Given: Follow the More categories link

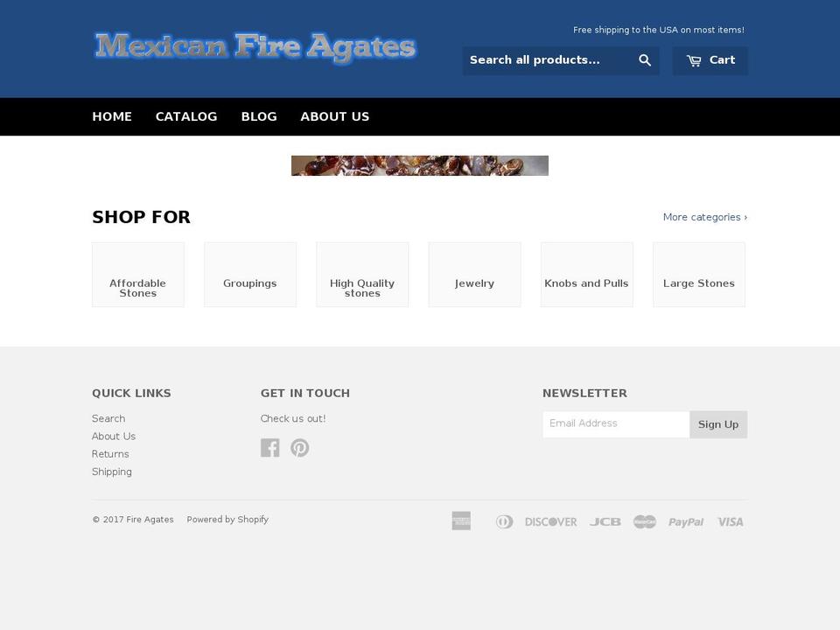Looking at the screenshot, I should [705, 217].
